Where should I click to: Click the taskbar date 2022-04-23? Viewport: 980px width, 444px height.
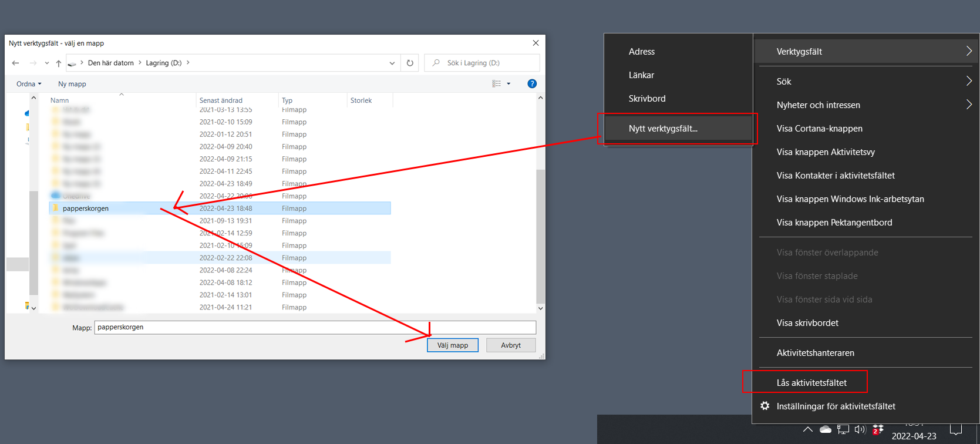point(914,436)
